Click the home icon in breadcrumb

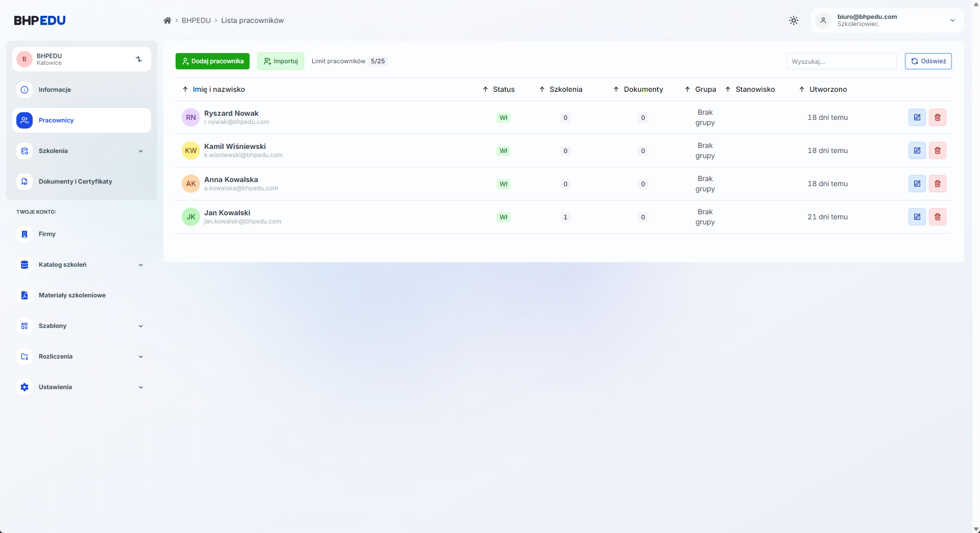(x=167, y=20)
